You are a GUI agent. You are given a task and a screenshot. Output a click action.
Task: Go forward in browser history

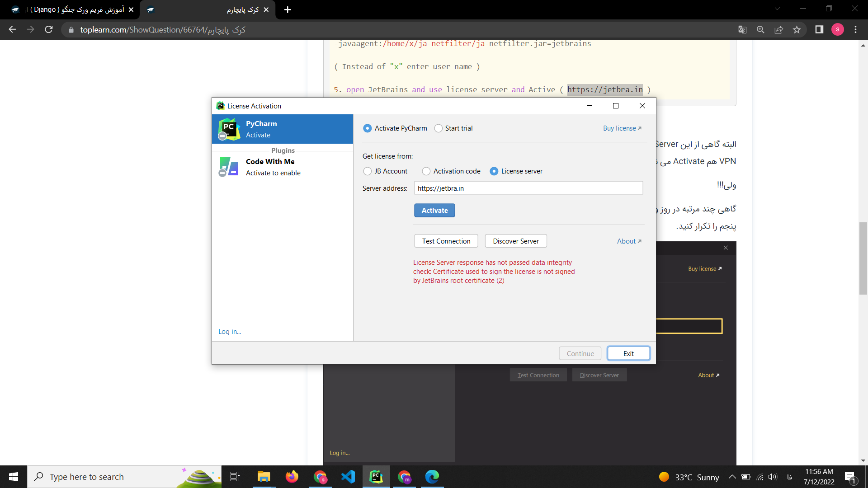click(30, 29)
